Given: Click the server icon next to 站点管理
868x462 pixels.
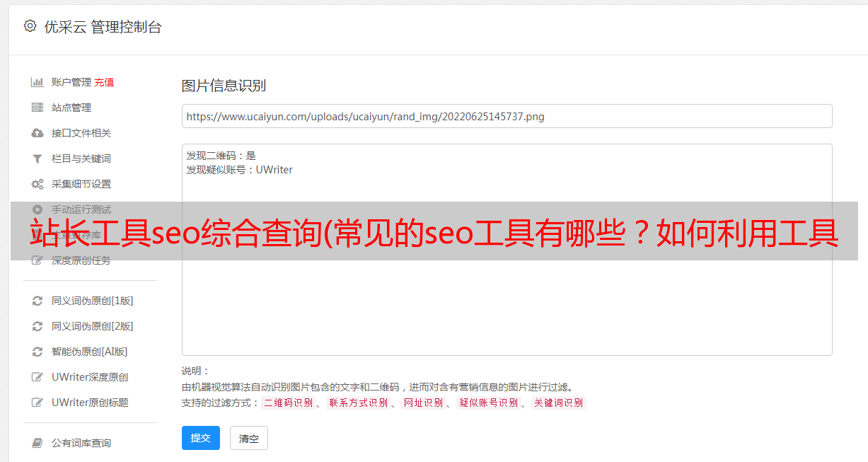Looking at the screenshot, I should [37, 108].
